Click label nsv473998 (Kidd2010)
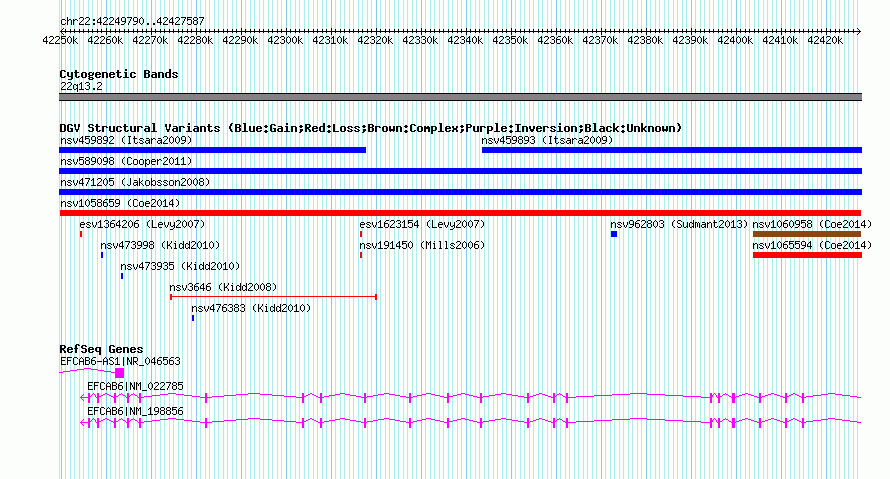Screen dimensions: 890x479 (x=160, y=245)
